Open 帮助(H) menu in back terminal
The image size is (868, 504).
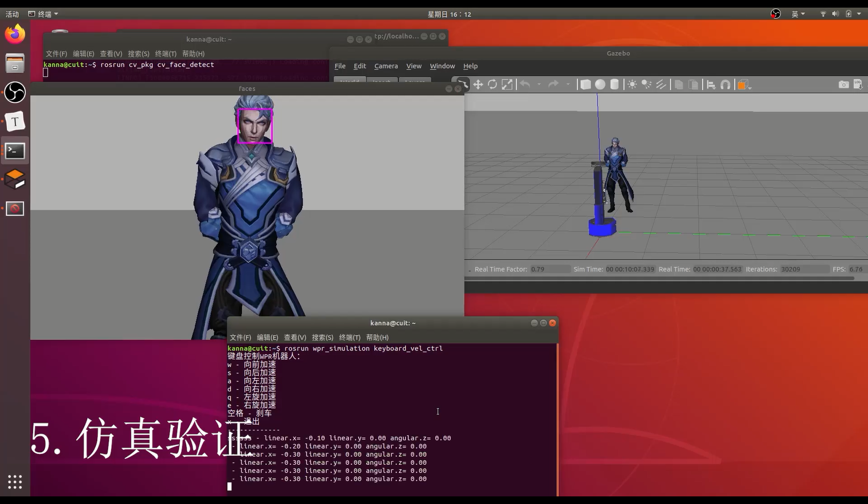(194, 54)
